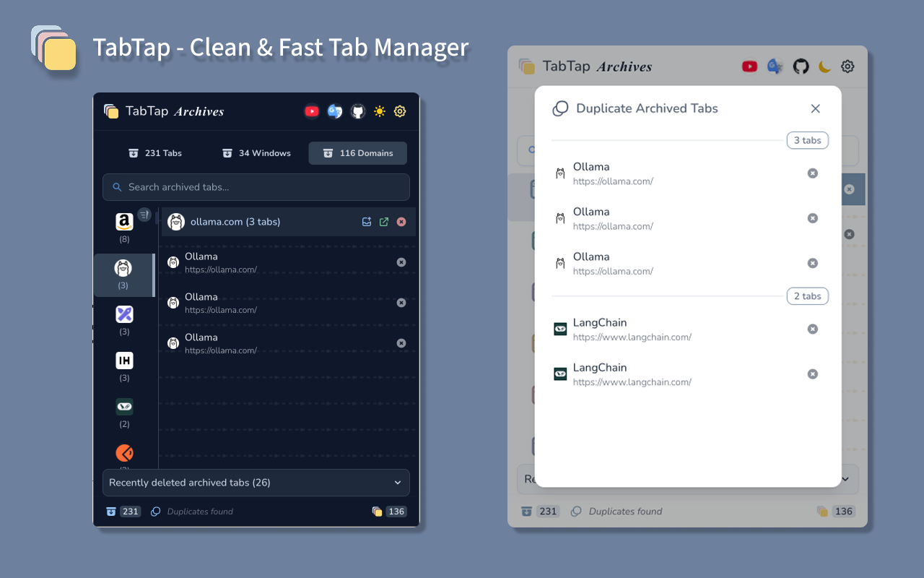Delete the second LangChain duplicate entry
Viewport: 924px width, 578px height.
coord(813,374)
